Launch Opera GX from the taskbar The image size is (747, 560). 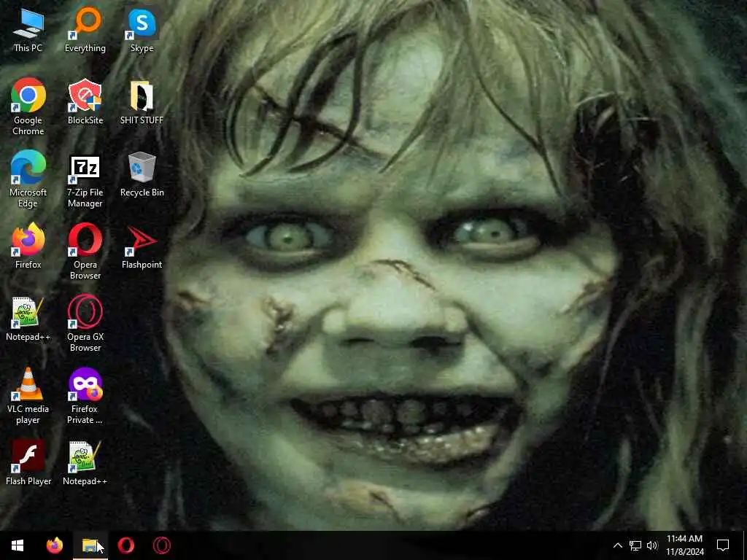pos(161,545)
